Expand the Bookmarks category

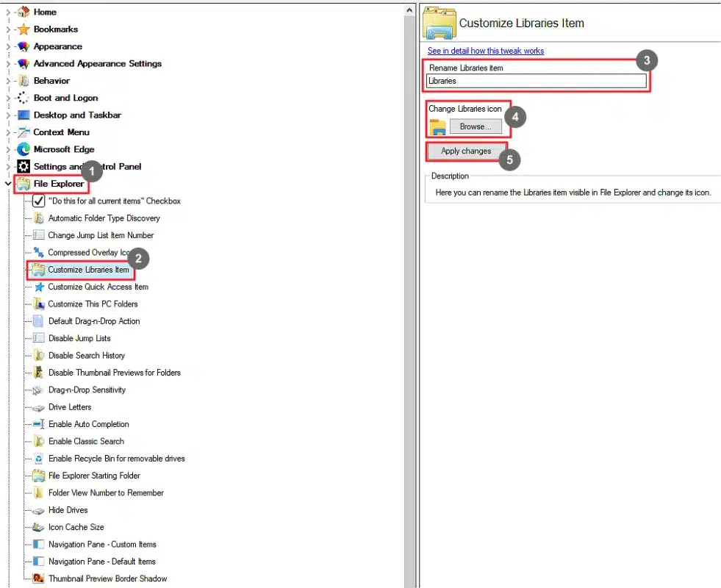[8, 29]
